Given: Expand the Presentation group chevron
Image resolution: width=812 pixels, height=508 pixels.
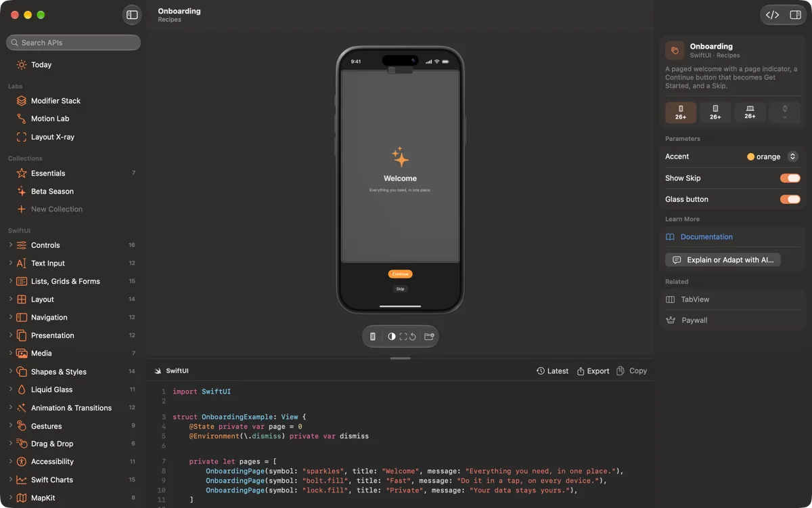Looking at the screenshot, I should (x=10, y=335).
